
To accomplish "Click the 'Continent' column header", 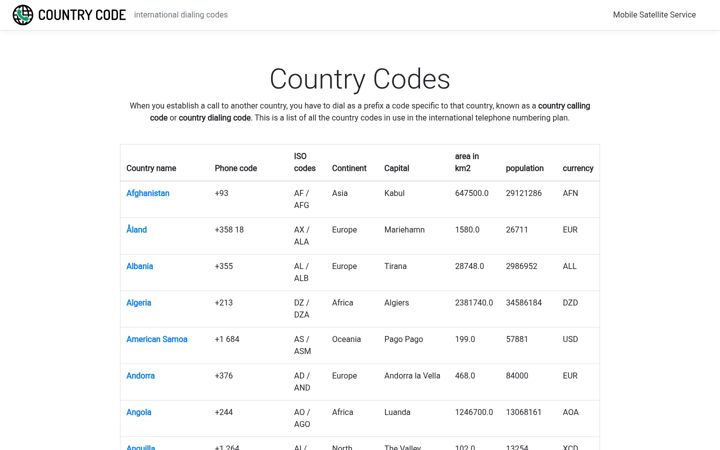I will 349,168.
